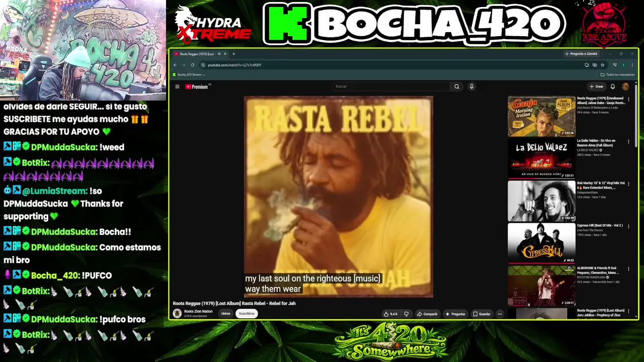
Task: Click the crossed-eye icon in address bar
Action: point(595,65)
